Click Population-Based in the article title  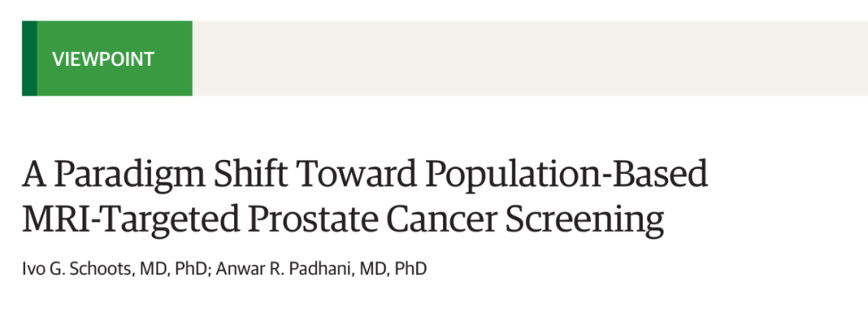[567, 175]
